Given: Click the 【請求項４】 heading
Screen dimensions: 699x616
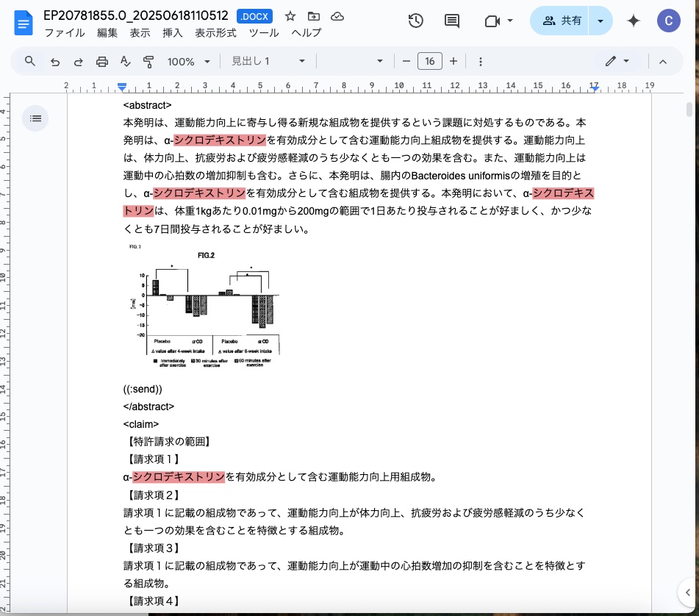Looking at the screenshot, I should pos(153,601).
